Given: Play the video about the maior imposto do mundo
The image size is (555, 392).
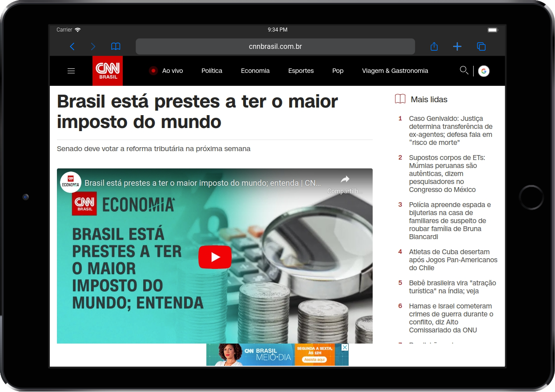Looking at the screenshot, I should point(215,257).
